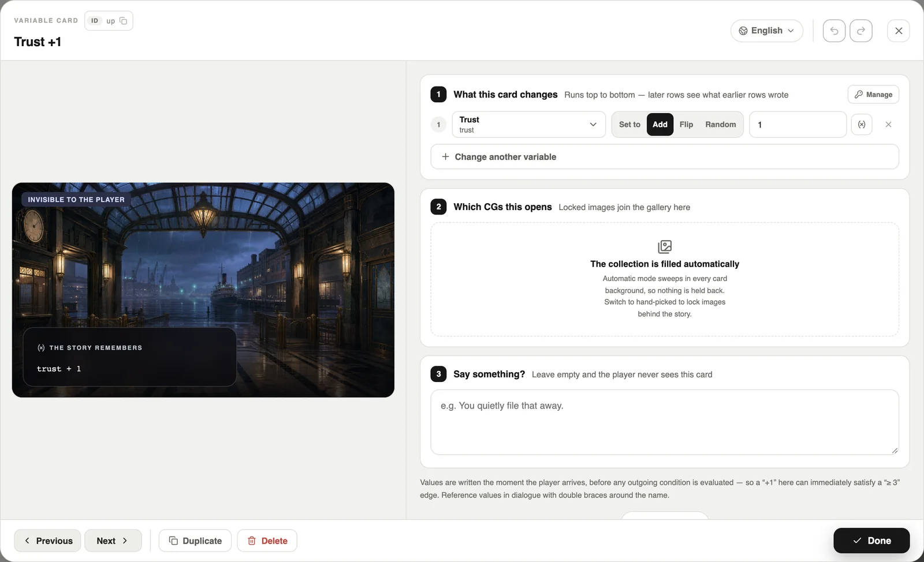The width and height of the screenshot is (924, 562).
Task: Advance to the Next card
Action: (x=113, y=541)
